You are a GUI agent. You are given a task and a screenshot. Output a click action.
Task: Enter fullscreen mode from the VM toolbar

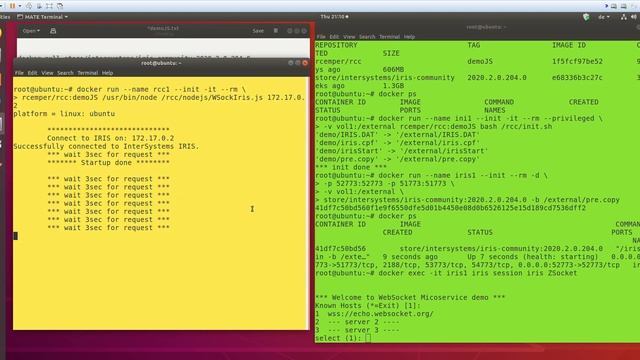click(x=49, y=6)
